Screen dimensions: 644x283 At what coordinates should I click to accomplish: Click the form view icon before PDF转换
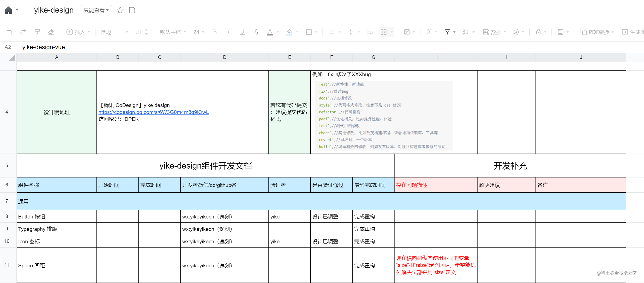pyautogui.click(x=561, y=32)
